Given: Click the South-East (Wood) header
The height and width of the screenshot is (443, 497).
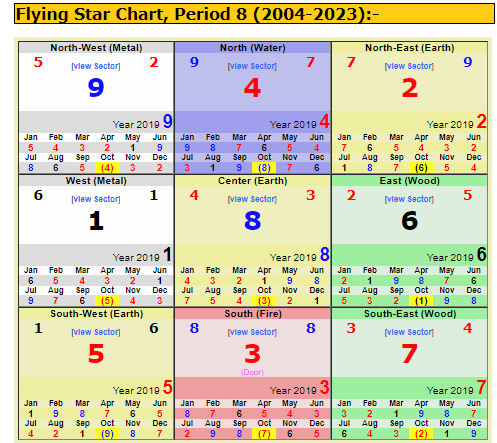Looking at the screenshot, I should 410,314.
